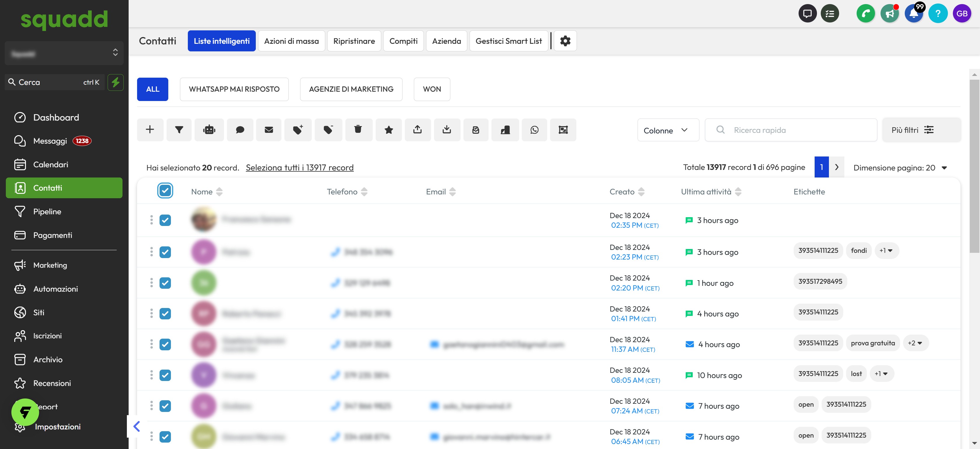This screenshot has height=449, width=980.
Task: Click the WhatsApp toolbar icon
Action: 534,130
